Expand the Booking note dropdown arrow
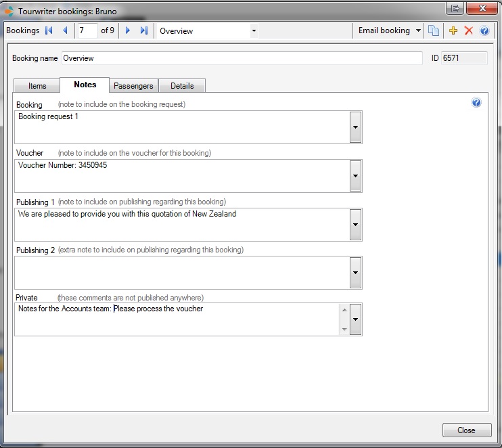 click(355, 127)
